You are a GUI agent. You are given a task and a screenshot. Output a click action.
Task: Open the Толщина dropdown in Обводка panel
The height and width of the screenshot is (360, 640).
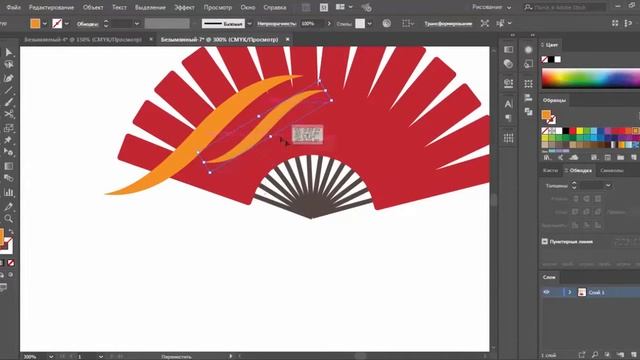click(x=608, y=186)
